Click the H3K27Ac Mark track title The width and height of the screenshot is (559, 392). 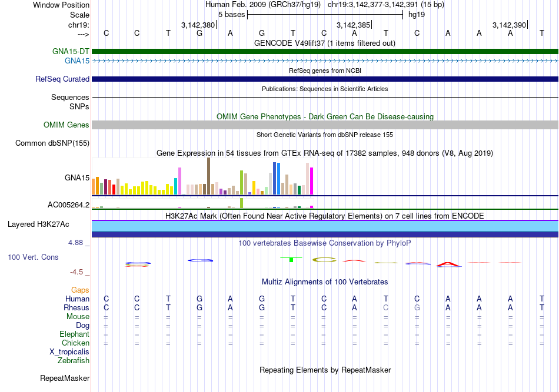pyautogui.click(x=325, y=216)
